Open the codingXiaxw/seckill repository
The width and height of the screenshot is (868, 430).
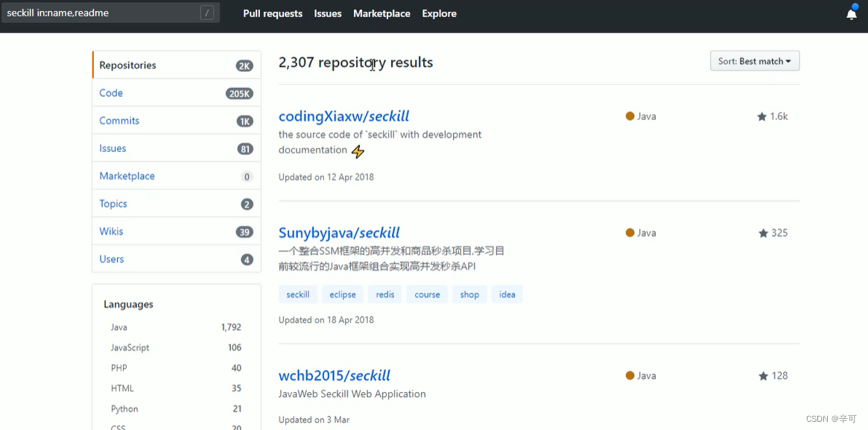(x=343, y=116)
